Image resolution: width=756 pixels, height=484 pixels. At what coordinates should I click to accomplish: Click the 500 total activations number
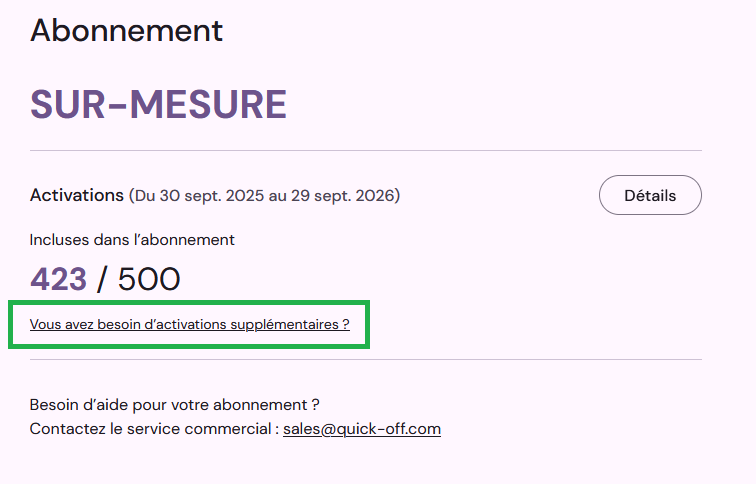pos(149,279)
